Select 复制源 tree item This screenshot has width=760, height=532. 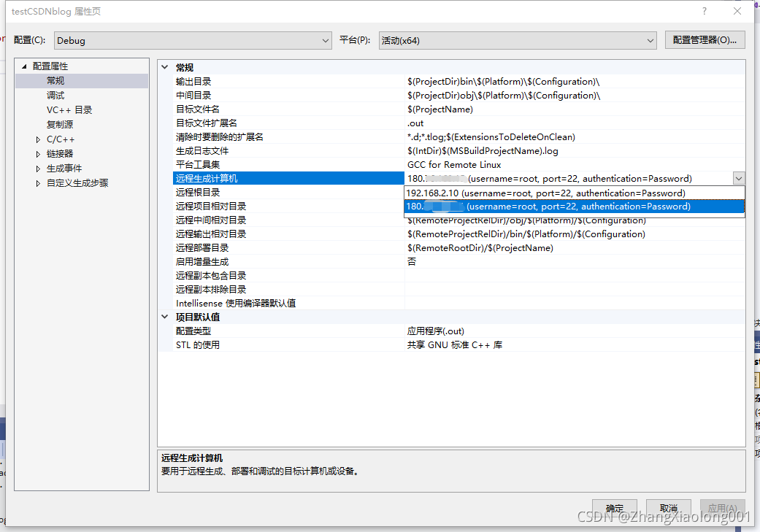tap(60, 125)
